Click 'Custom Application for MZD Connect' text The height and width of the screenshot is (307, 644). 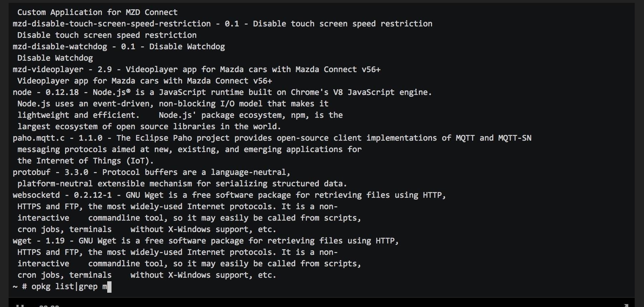pyautogui.click(x=97, y=12)
